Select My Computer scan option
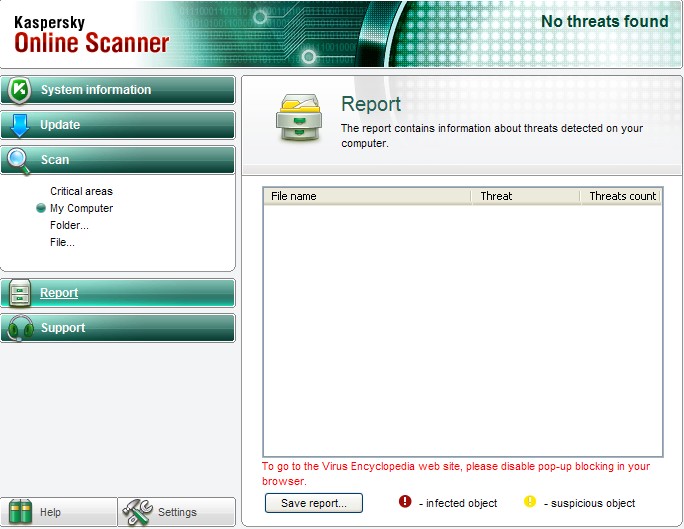Image resolution: width=684 pixels, height=529 pixels. click(x=82, y=208)
